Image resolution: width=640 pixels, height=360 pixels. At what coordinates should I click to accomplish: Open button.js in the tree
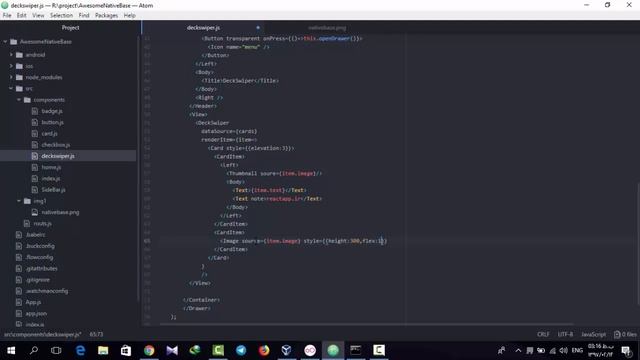click(53, 122)
